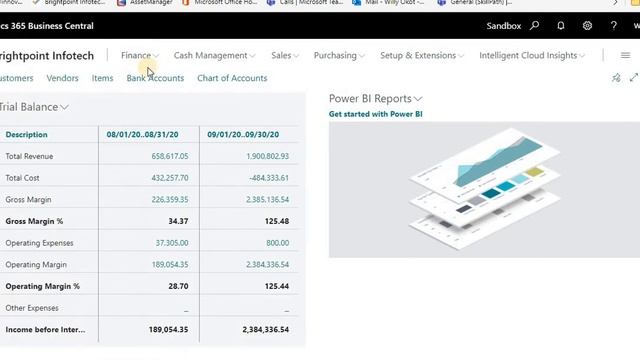Viewport: 640px width, 360px height.
Task: Expand the Cash Management menu
Action: pos(214,55)
